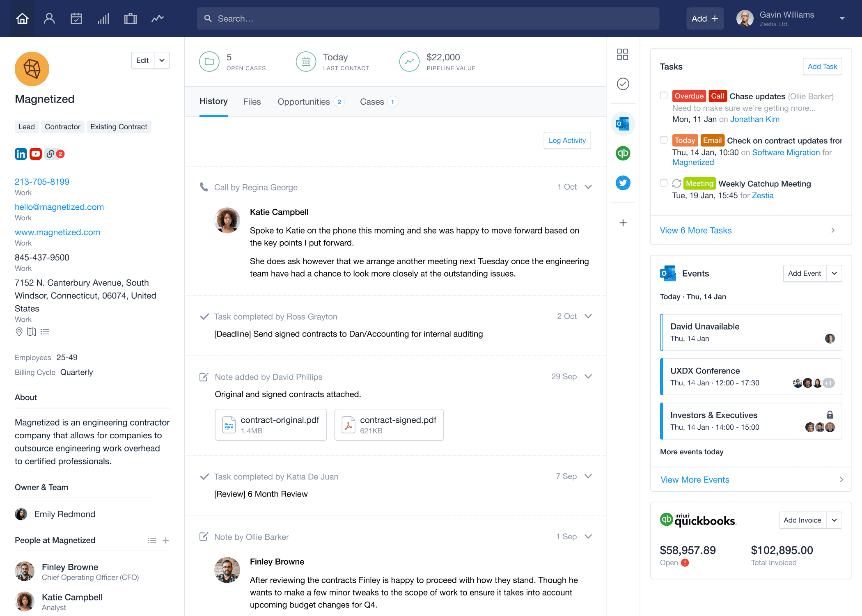Click the YouTube icon for Magnetized

[35, 154]
